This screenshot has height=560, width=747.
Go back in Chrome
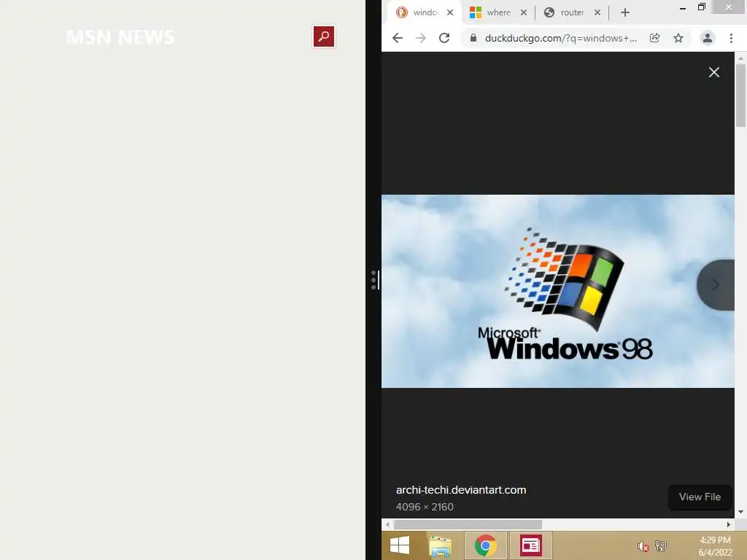398,38
